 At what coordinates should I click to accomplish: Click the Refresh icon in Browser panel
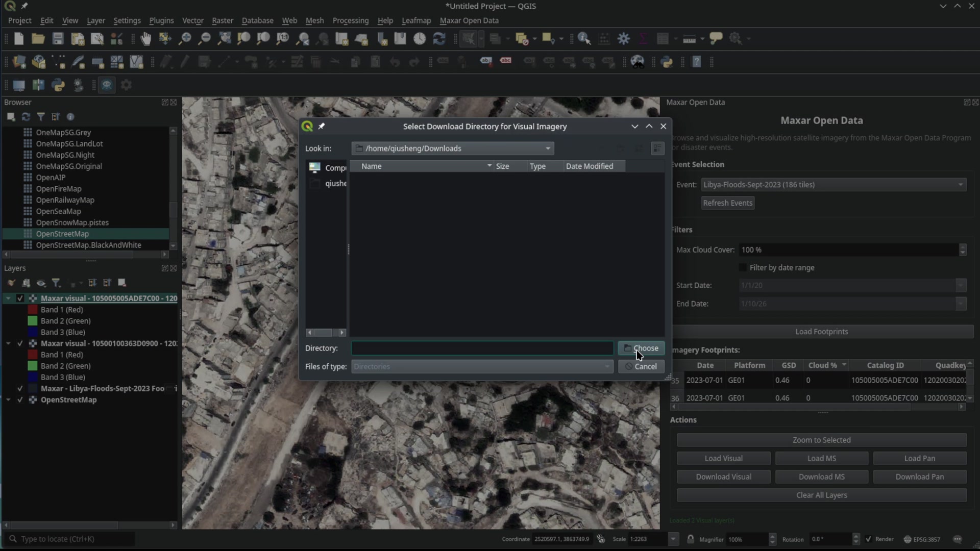(x=26, y=117)
